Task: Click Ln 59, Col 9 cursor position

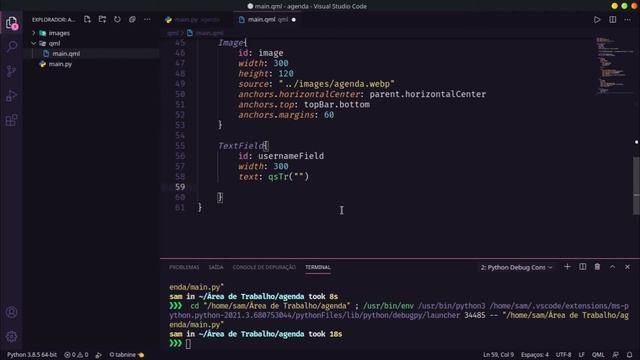Action: tap(498, 355)
